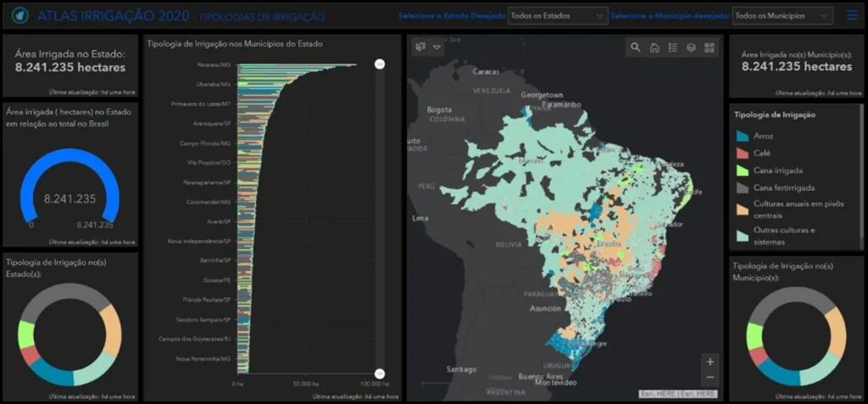Click the Caracas label on the map

point(486,72)
